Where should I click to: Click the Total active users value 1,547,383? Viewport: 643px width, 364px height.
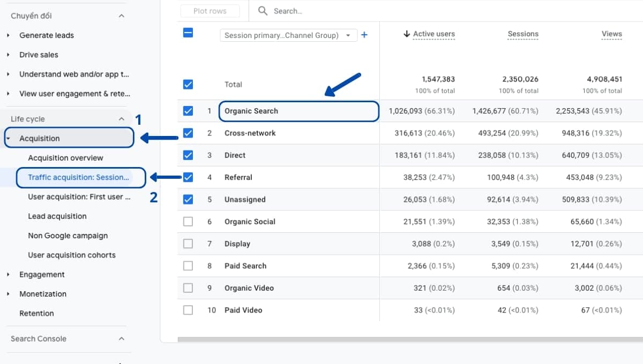click(x=438, y=79)
